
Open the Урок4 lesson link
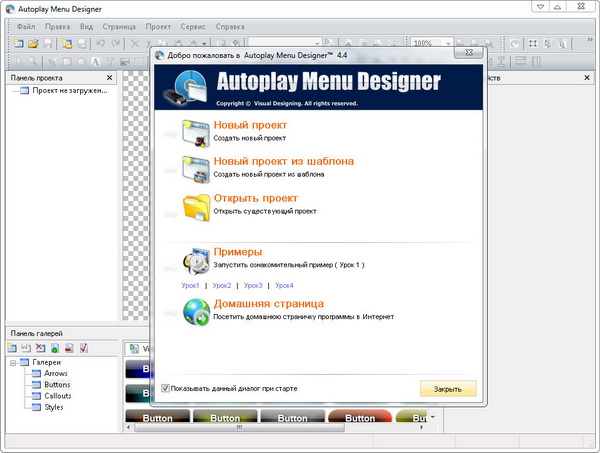pyautogui.click(x=284, y=285)
